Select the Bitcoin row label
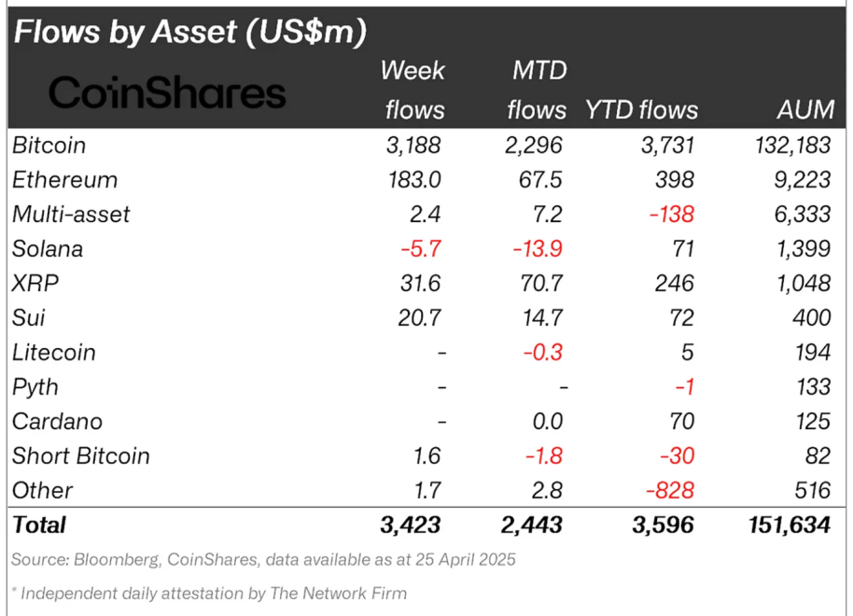Screen dimensions: 853x616 click(49, 146)
